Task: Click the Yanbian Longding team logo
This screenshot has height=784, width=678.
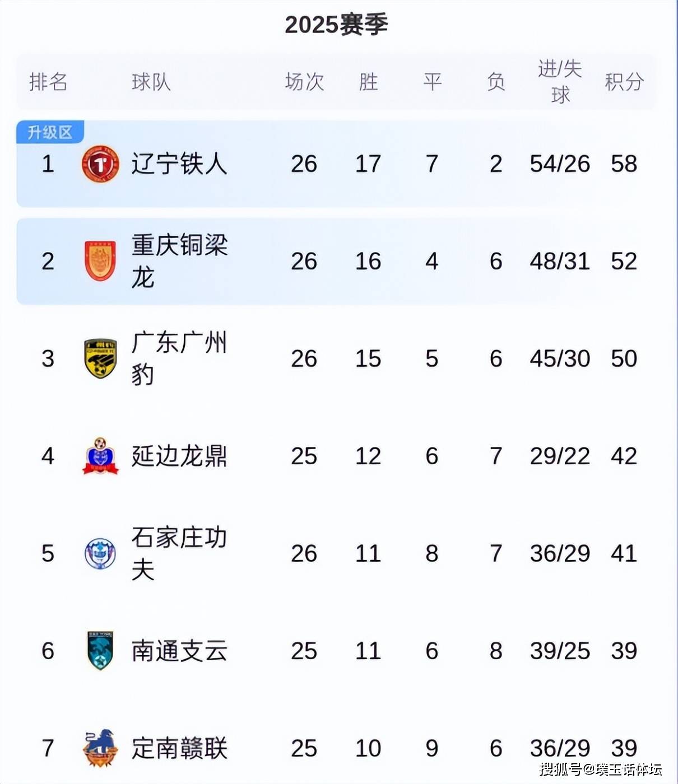Action: 100,456
